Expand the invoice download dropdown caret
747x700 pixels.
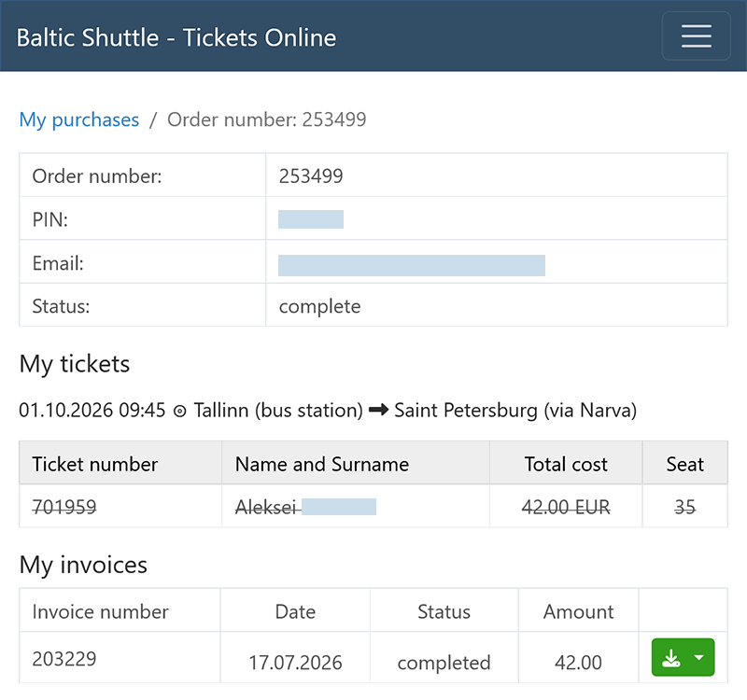pos(698,658)
